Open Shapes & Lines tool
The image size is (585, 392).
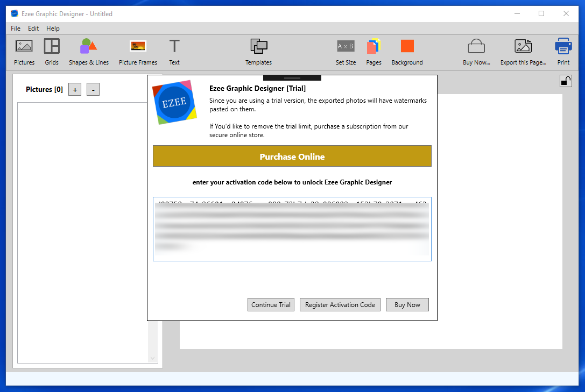pos(88,46)
